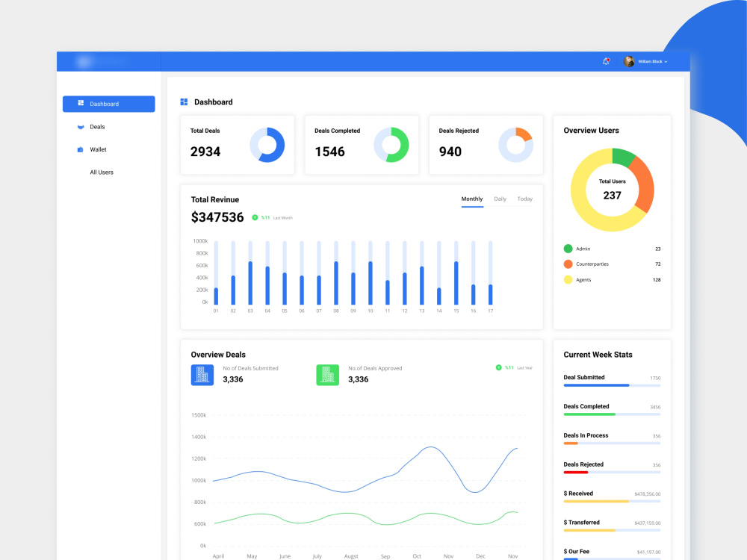
Task: Click the Deals handshake icon in sidebar
Action: click(x=81, y=127)
